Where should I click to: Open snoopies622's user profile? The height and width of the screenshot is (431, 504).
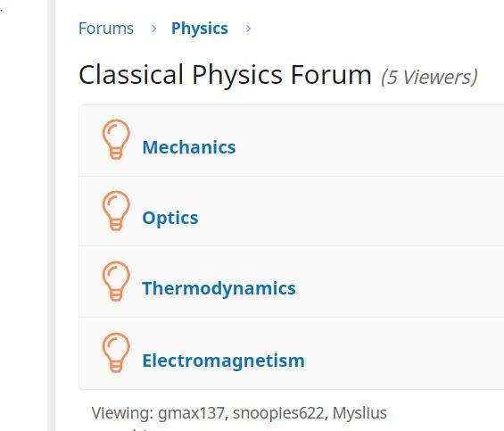(278, 412)
